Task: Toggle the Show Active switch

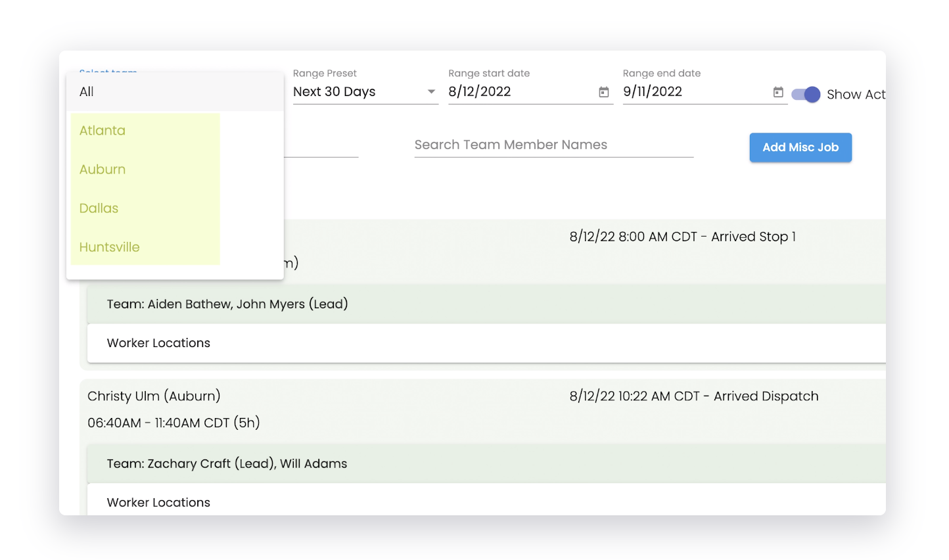Action: click(806, 95)
